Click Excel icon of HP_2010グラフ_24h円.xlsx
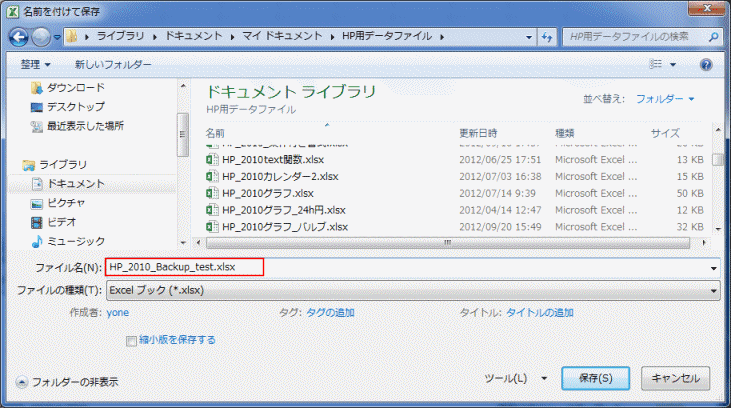Viewport: 731px width, 408px height. tap(212, 210)
